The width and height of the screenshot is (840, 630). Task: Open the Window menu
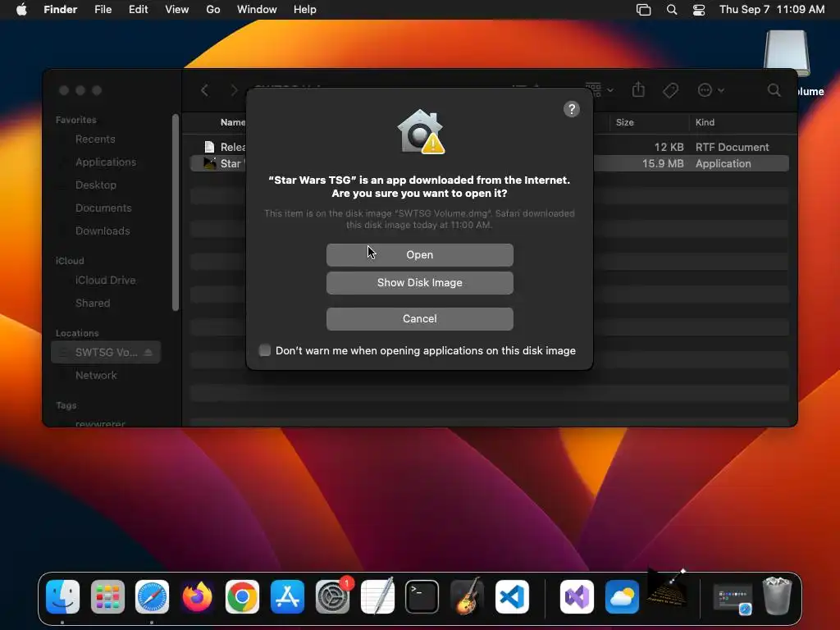(257, 10)
